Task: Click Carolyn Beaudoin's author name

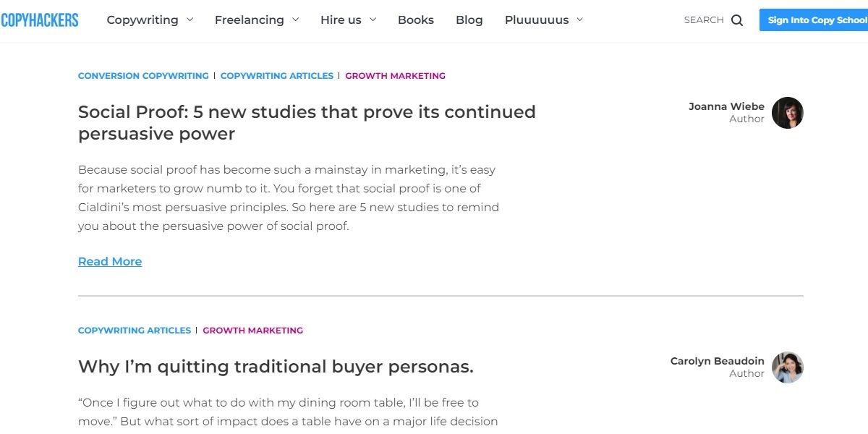Action: [x=717, y=361]
